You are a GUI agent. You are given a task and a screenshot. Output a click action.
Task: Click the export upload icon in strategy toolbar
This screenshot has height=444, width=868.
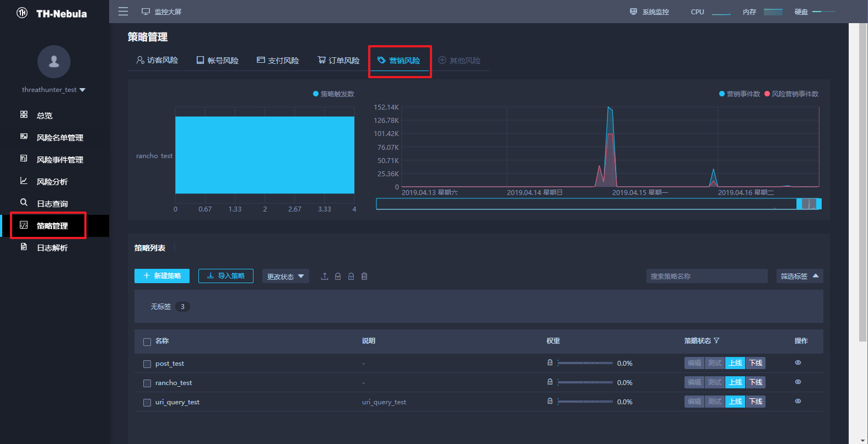coord(325,276)
